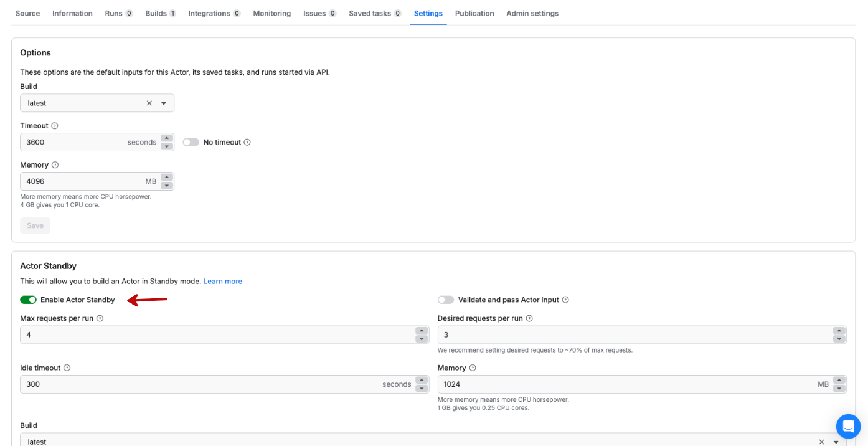Toggle the No timeout switch
868x446 pixels.
(x=191, y=143)
